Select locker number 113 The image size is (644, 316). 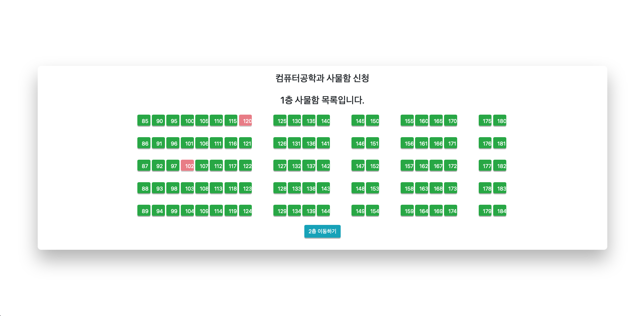[x=216, y=188]
